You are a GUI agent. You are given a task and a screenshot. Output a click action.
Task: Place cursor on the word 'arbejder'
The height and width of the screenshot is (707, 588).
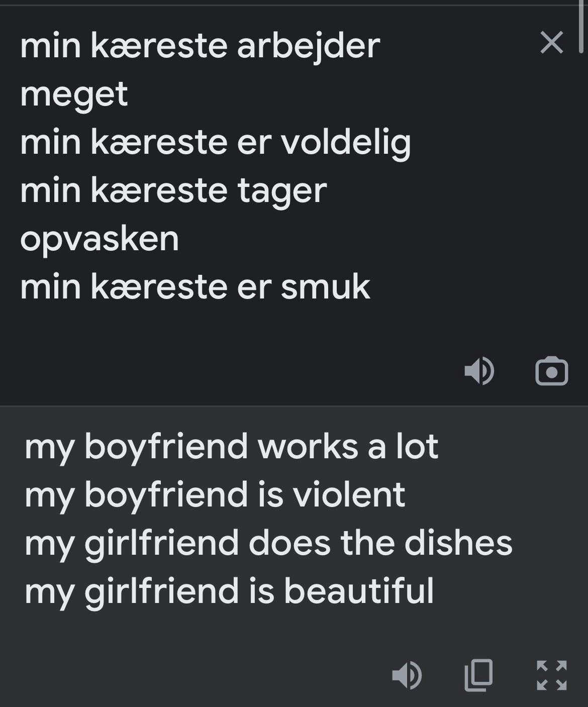[x=308, y=46]
